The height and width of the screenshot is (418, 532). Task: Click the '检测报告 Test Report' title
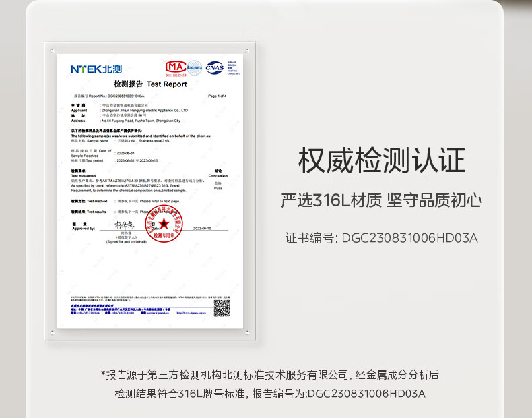click(150, 84)
